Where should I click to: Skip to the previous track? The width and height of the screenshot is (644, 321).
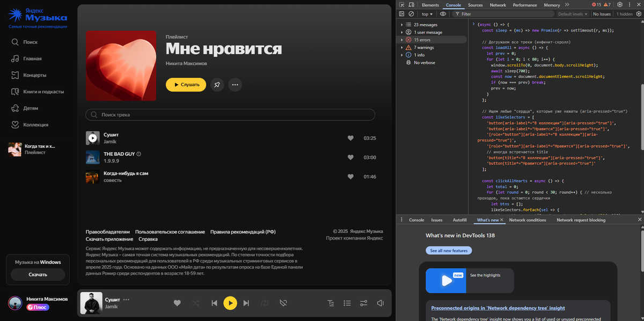click(214, 303)
